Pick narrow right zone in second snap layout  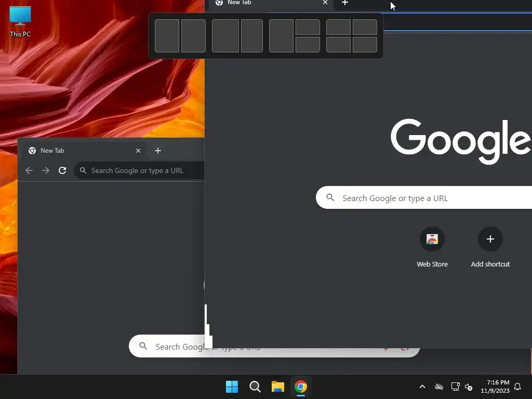pyautogui.click(x=252, y=36)
